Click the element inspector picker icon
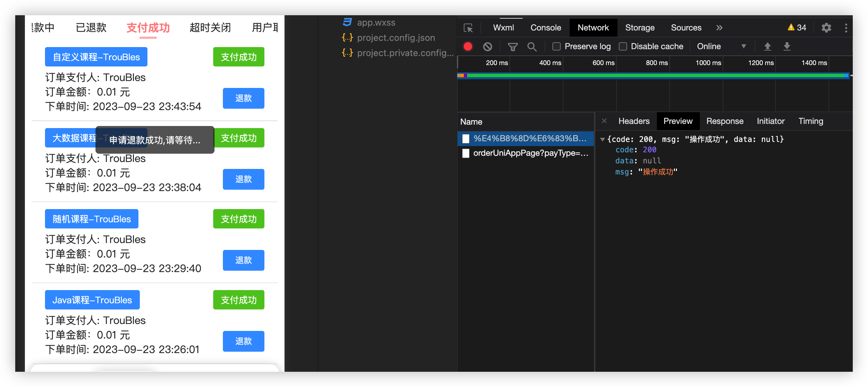The width and height of the screenshot is (868, 387). pos(468,28)
